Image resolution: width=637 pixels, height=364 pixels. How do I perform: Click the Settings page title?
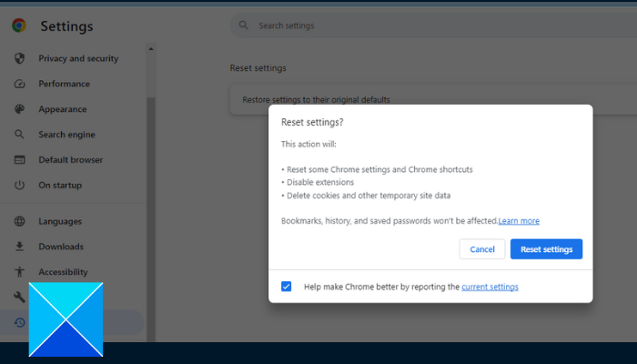click(66, 26)
